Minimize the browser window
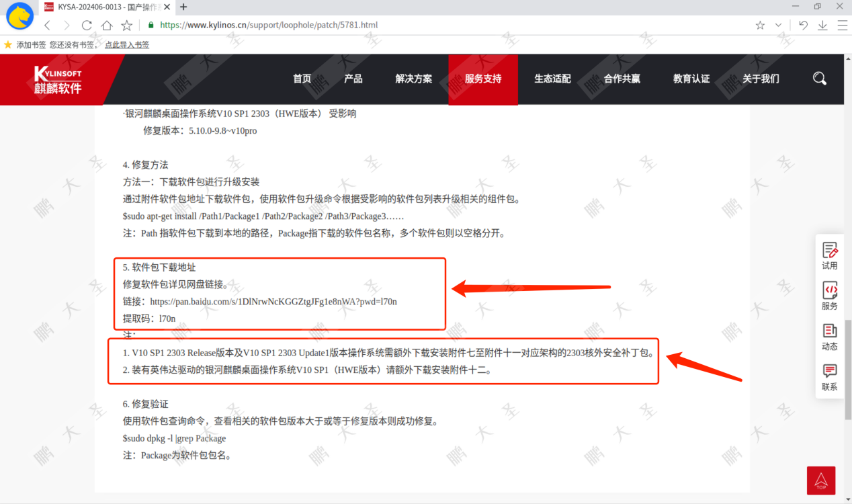The height and width of the screenshot is (504, 852). [x=796, y=7]
